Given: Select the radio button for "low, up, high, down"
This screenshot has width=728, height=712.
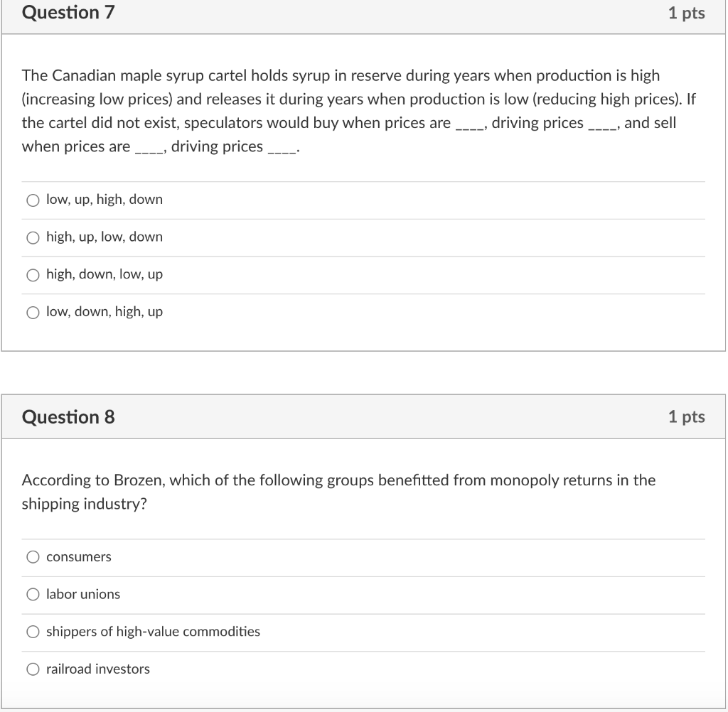Looking at the screenshot, I should [x=33, y=200].
